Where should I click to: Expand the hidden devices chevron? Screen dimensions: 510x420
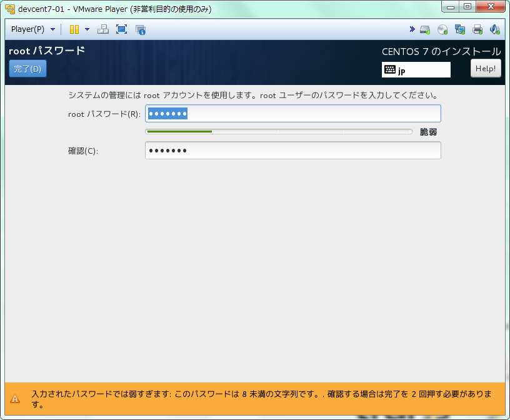[x=412, y=29]
